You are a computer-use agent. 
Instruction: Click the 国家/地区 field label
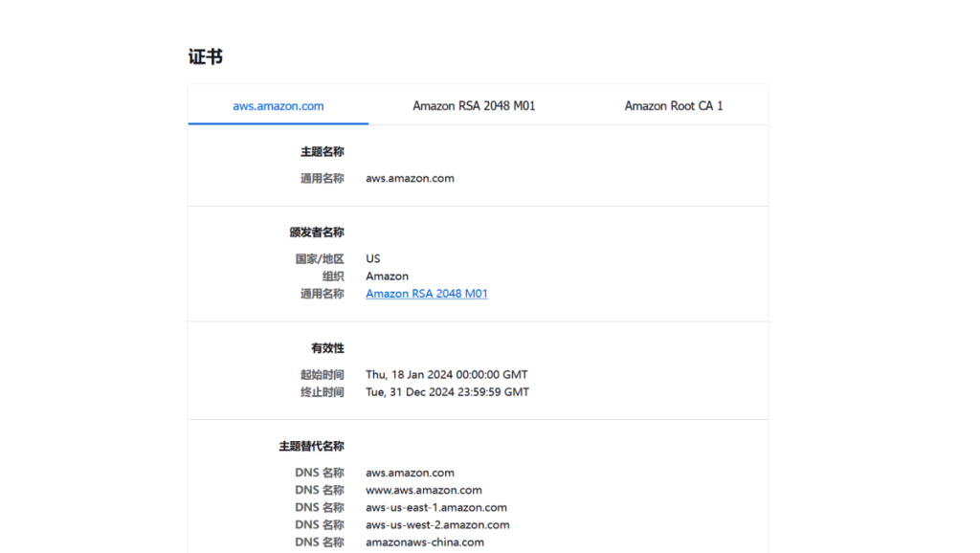[x=320, y=258]
